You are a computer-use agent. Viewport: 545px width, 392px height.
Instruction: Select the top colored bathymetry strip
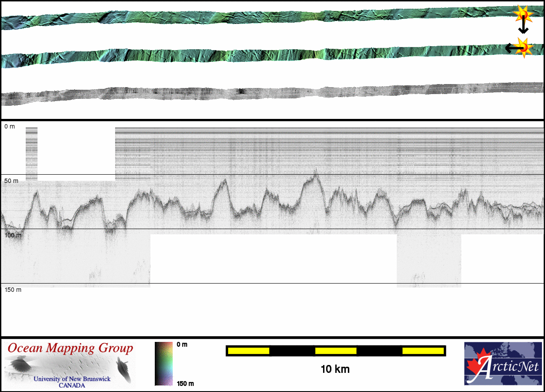(x=262, y=17)
